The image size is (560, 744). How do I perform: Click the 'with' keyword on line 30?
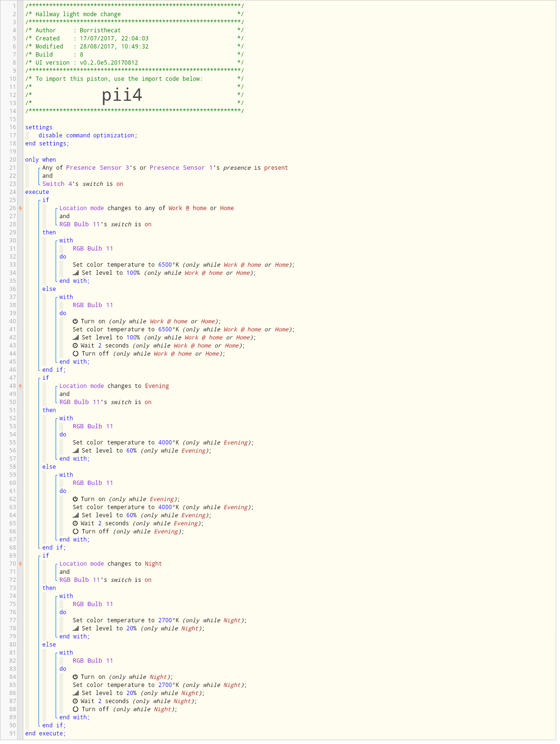pyautogui.click(x=66, y=241)
